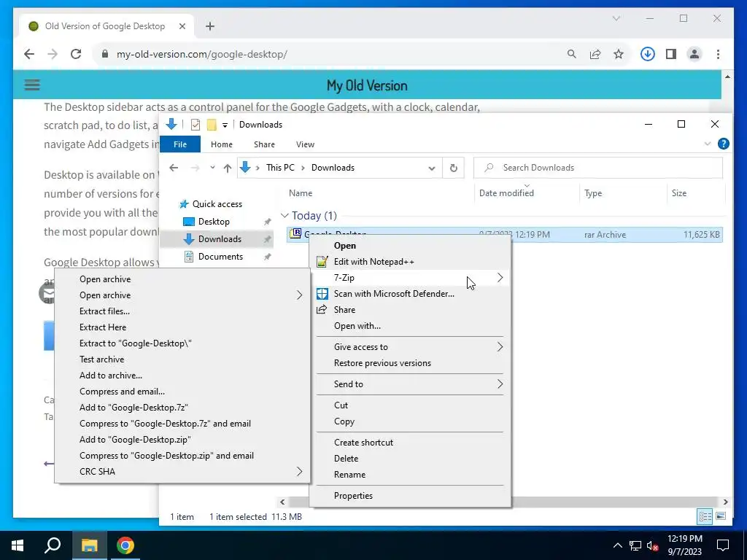Image resolution: width=747 pixels, height=560 pixels.
Task: Expand the Explorer ribbon chevron
Action: [x=708, y=144]
